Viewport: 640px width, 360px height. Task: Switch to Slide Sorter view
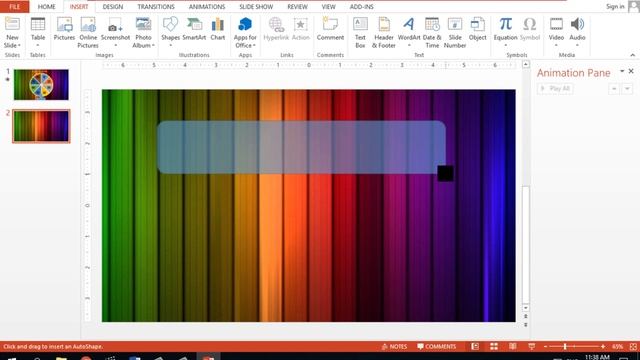point(494,347)
